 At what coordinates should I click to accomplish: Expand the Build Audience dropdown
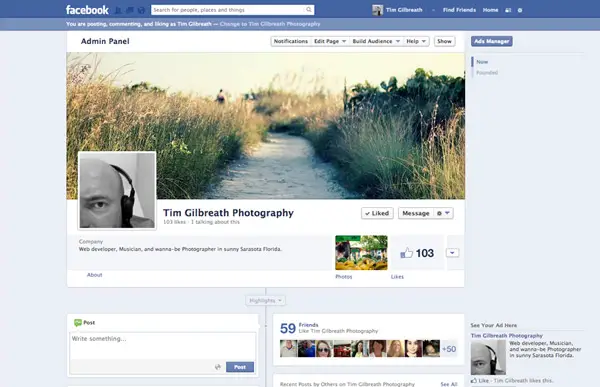click(376, 41)
